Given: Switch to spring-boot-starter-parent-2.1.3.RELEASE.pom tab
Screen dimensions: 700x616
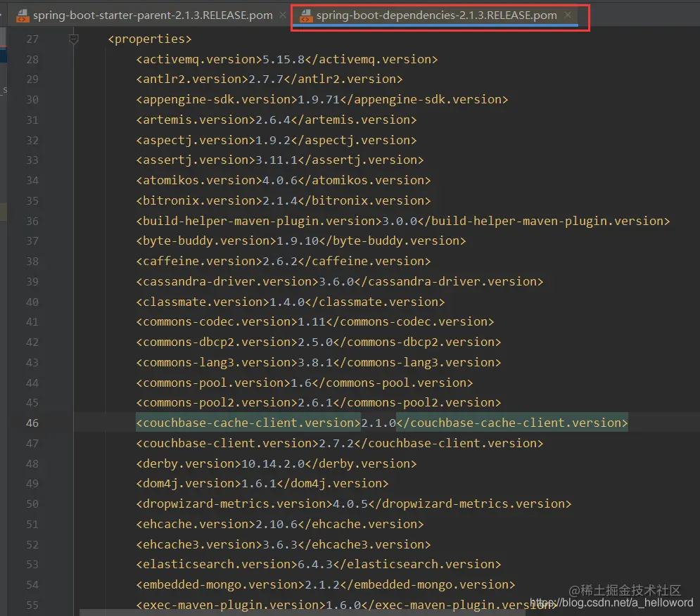Looking at the screenshot, I should coord(153,15).
